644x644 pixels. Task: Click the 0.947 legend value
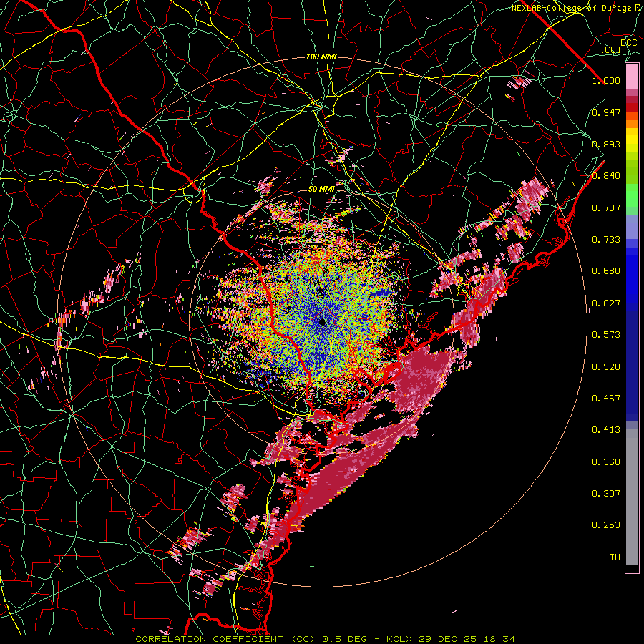[606, 112]
